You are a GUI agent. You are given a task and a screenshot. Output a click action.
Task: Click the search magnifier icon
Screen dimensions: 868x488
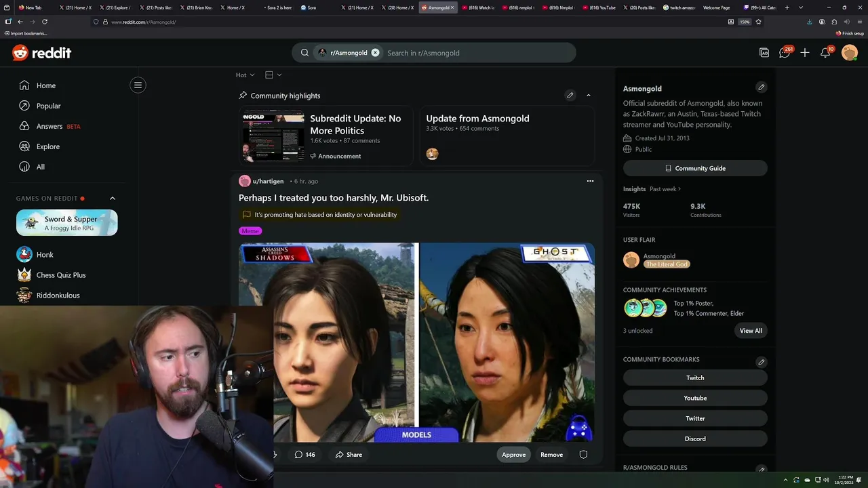point(304,53)
